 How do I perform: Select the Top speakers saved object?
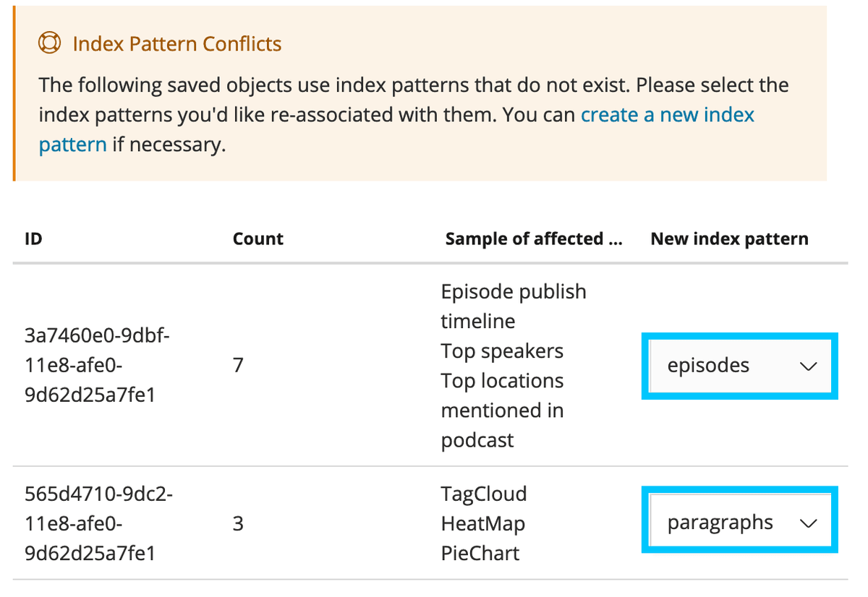click(502, 351)
